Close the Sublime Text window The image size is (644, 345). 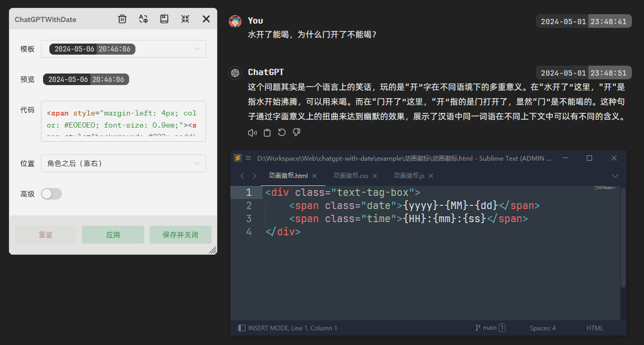click(x=614, y=158)
